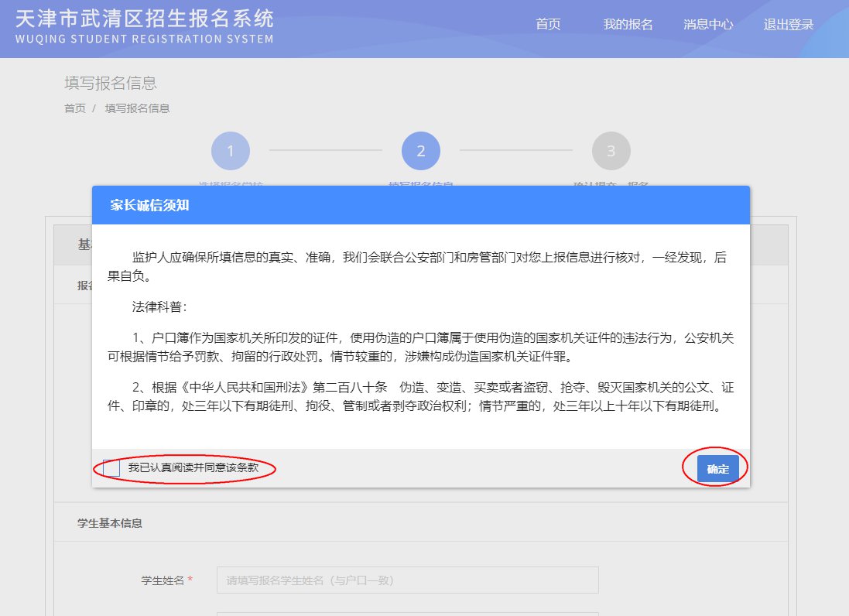Screen dimensions: 849x616
Task: Click the 首页 breadcrumb link
Action: (x=75, y=108)
